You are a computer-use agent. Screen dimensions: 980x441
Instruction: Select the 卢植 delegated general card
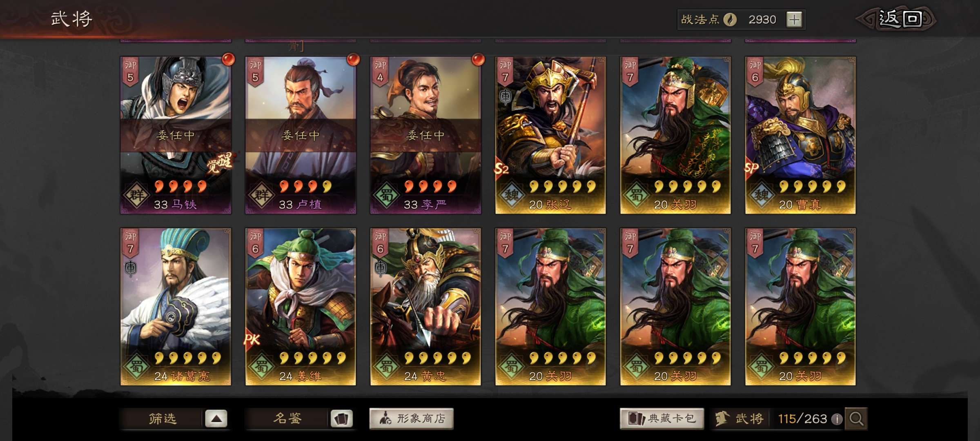click(x=301, y=135)
